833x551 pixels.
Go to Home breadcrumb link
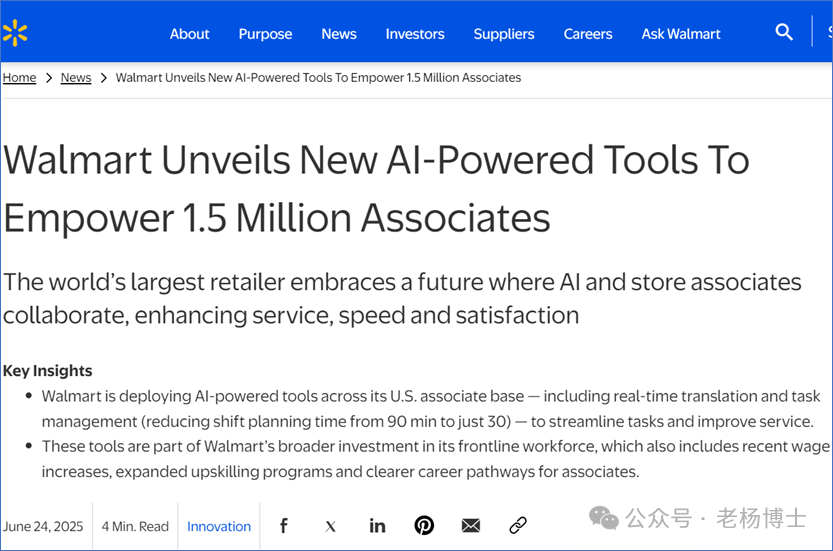tap(19, 78)
